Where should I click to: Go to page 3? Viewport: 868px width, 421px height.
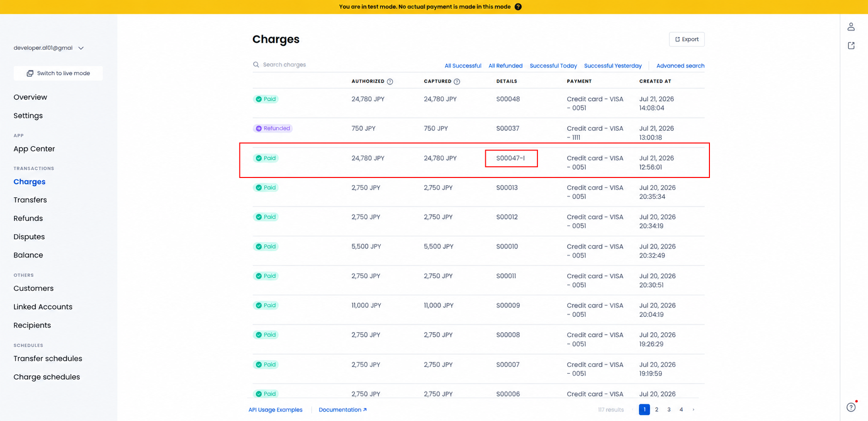[x=668, y=409]
